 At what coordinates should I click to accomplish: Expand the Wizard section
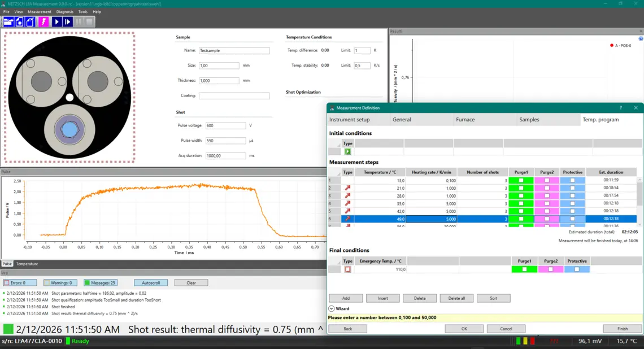[332, 308]
